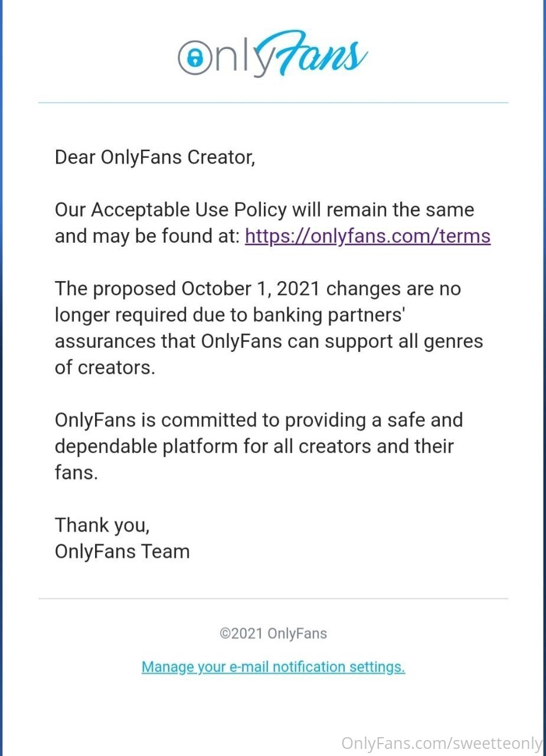The height and width of the screenshot is (756, 546).
Task: Click the "Thank you," closing line
Action: click(x=102, y=524)
